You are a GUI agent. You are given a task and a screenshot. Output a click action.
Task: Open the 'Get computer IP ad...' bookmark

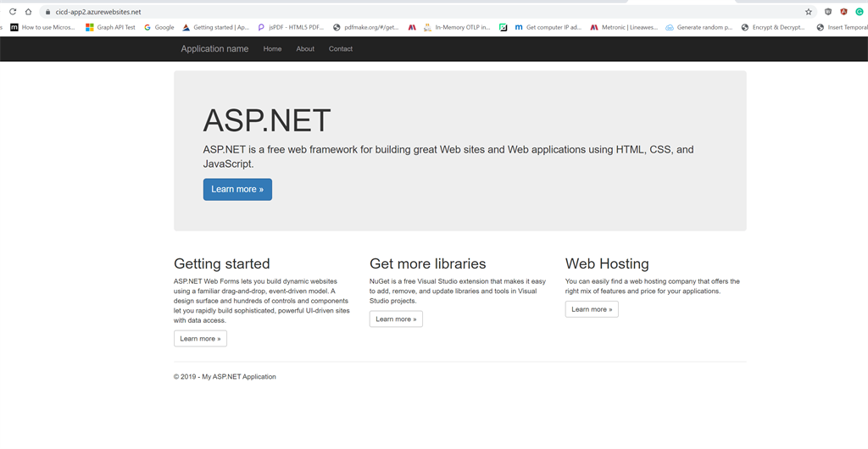(548, 27)
